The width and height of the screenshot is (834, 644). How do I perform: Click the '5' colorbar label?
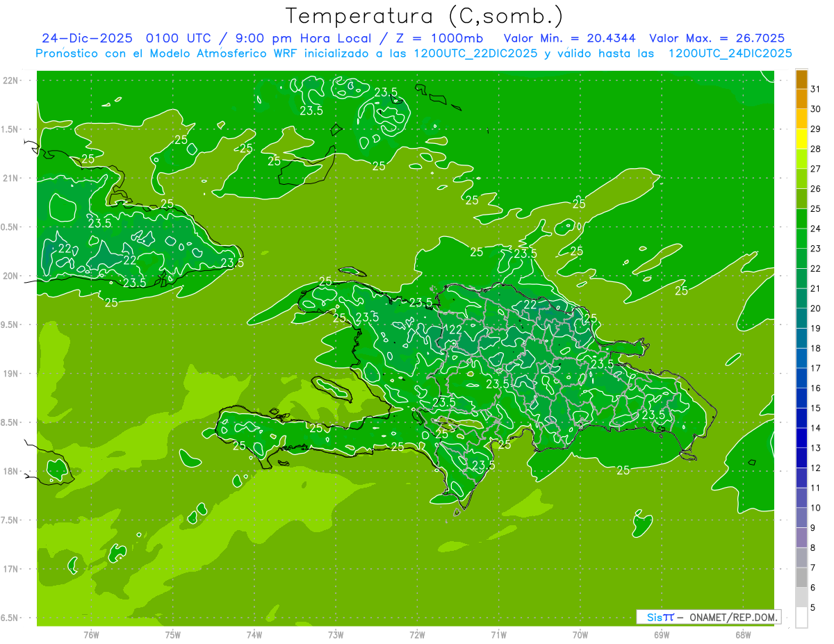click(x=813, y=608)
